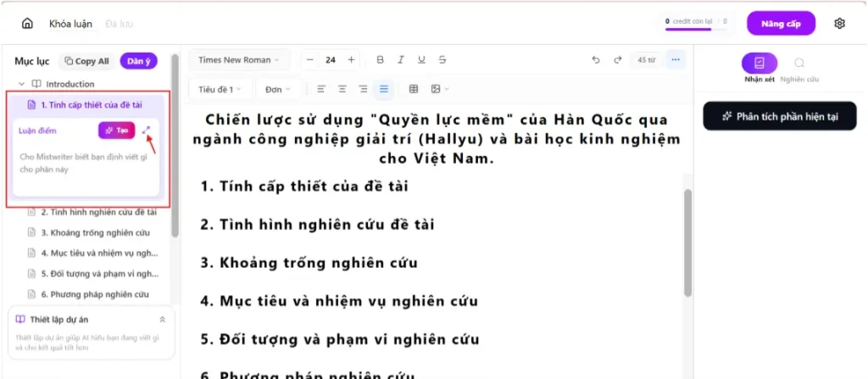Expand the Luận điểm panel with arrows icon
Viewport: 868px width, 379px height.
coord(147,130)
